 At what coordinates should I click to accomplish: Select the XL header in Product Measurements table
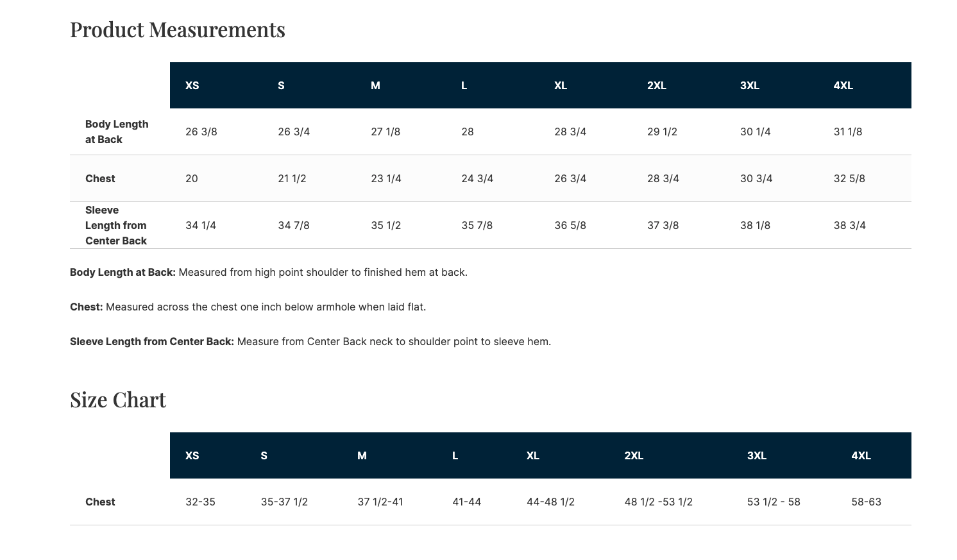561,86
